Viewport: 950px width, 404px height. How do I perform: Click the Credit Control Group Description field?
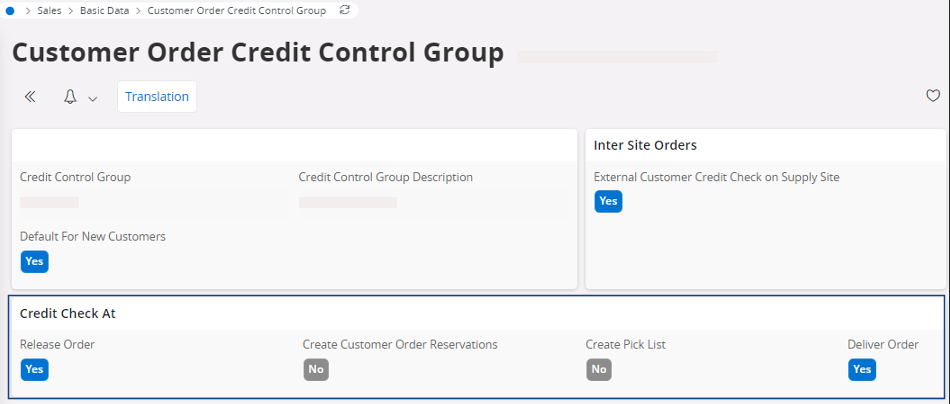[347, 202]
